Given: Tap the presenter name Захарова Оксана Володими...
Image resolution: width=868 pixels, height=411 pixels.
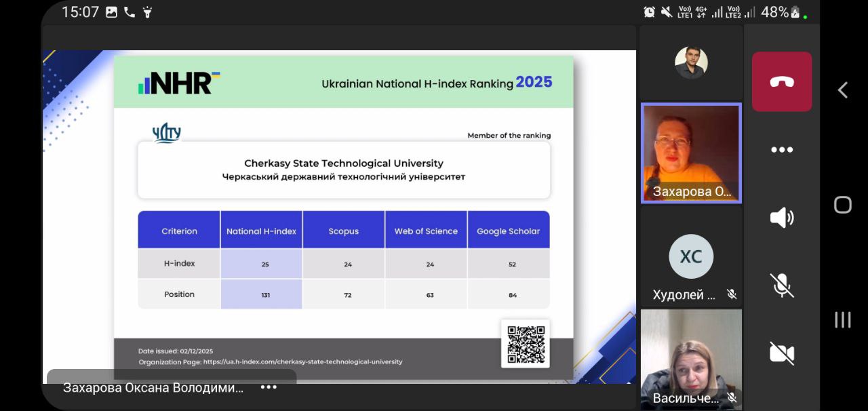Looking at the screenshot, I should tap(153, 388).
